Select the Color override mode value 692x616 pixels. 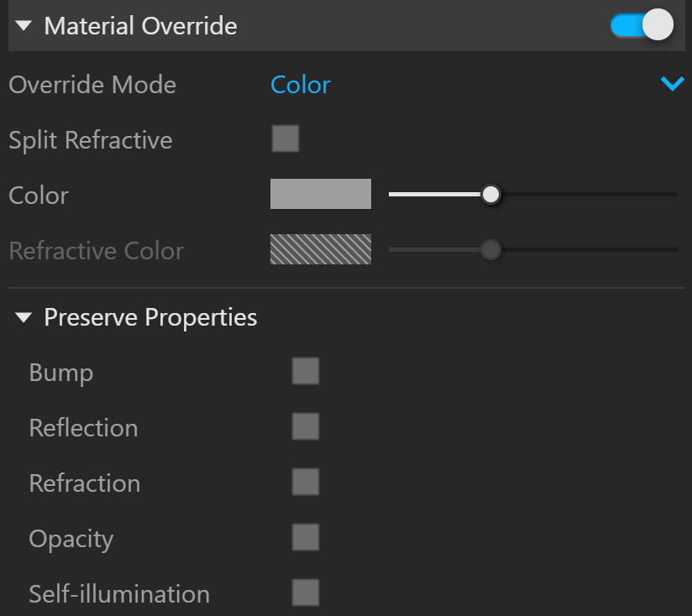coord(300,85)
